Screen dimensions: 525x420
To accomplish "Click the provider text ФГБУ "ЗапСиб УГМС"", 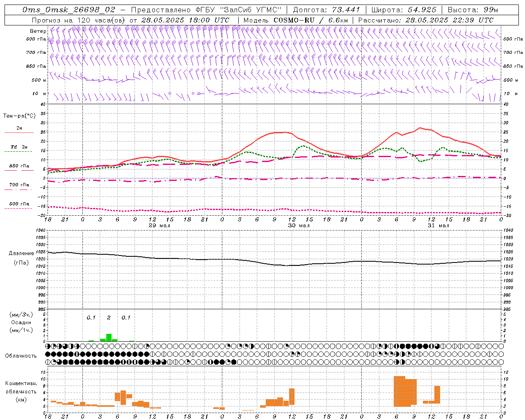I will [238, 10].
